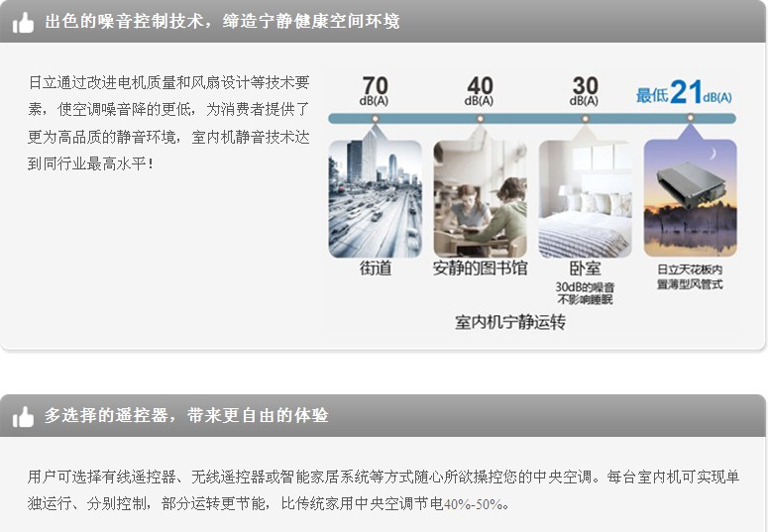Open the Hitachi duct unit night image
768x532 pixels.
click(x=690, y=198)
